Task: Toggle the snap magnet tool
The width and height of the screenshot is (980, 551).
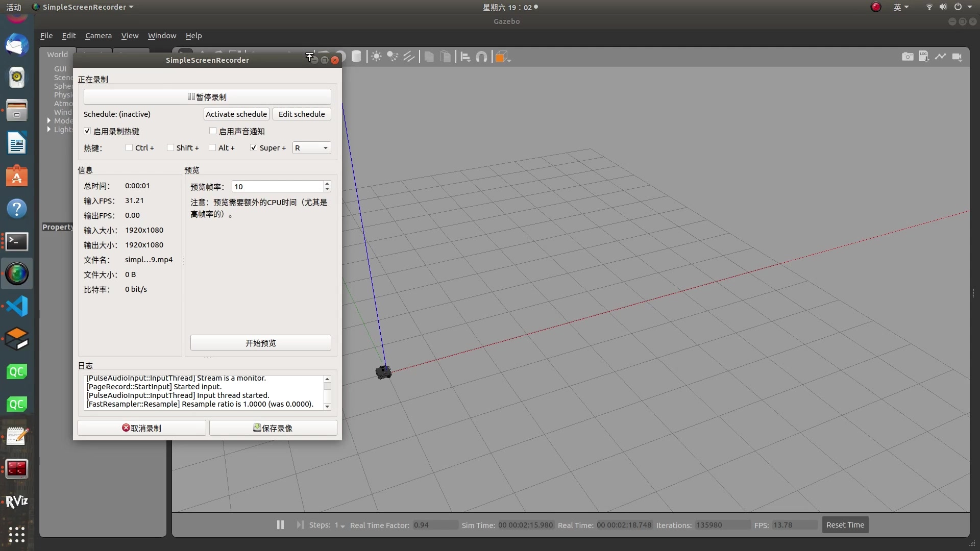Action: pos(481,57)
